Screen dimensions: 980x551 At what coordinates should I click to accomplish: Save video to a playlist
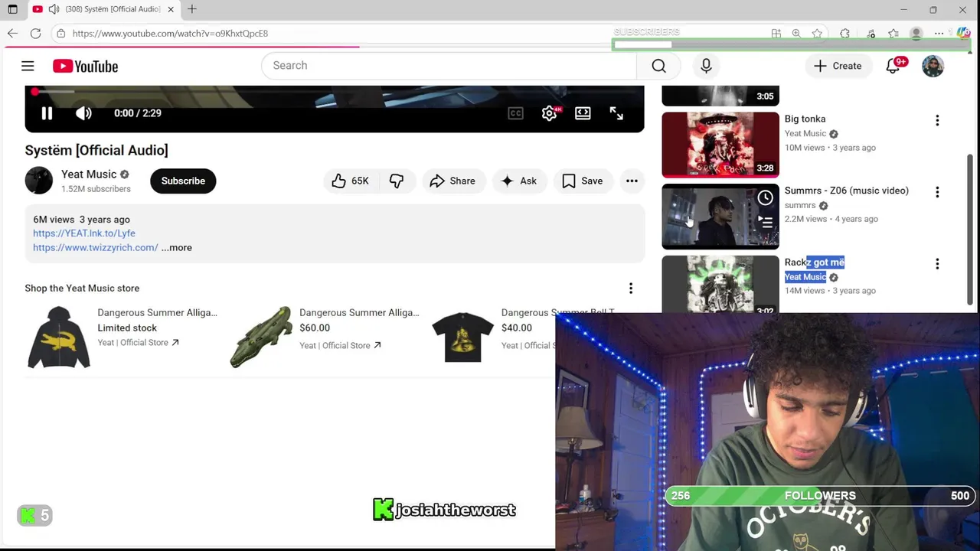[583, 181]
